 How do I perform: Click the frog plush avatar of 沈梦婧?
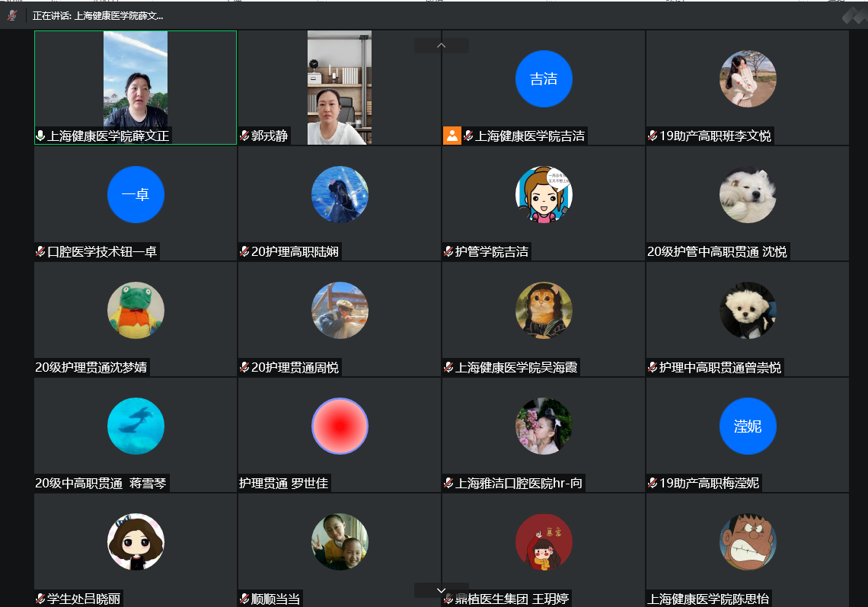click(136, 310)
